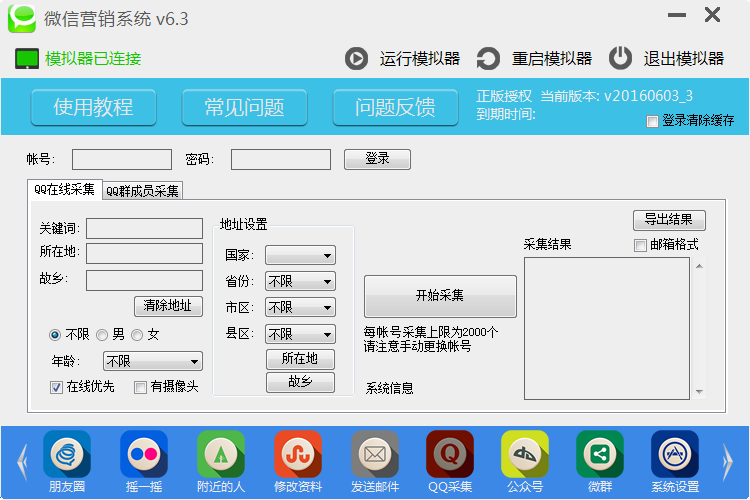
Task: Open the 系统设置 system settings icon
Action: pyautogui.click(x=675, y=455)
